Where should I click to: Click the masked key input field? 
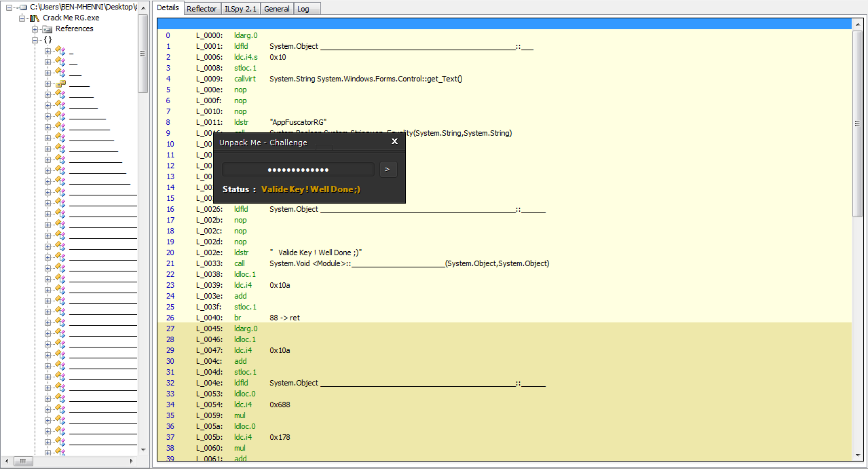click(298, 170)
